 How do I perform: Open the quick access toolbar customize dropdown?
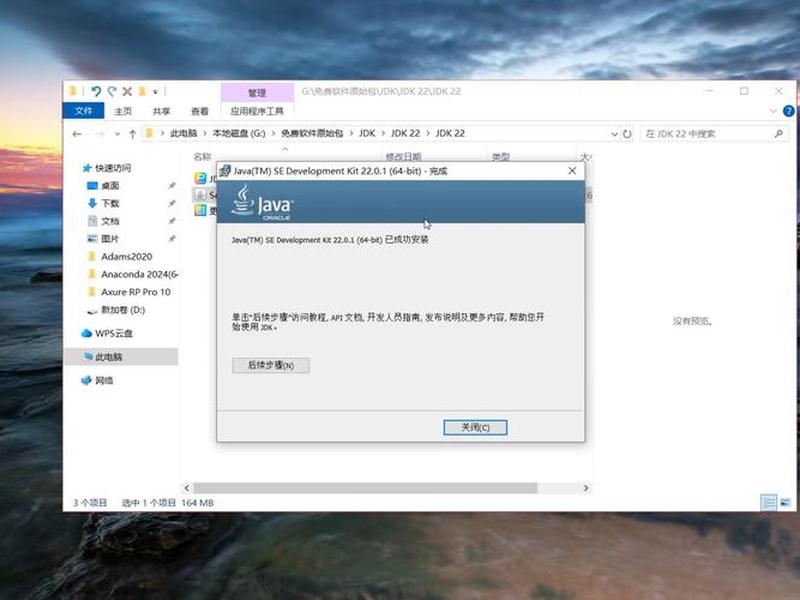coord(156,92)
